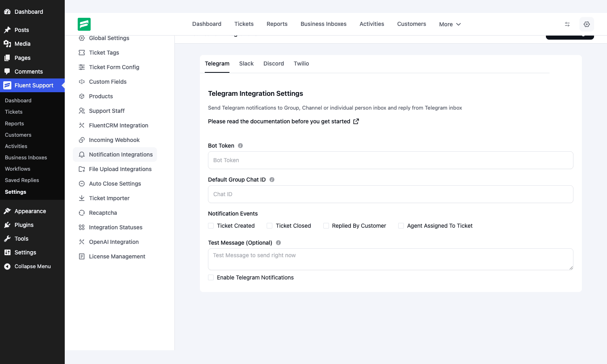607x364 pixels.
Task: Click the Ticket Form Config sliders icon
Action: point(82,67)
